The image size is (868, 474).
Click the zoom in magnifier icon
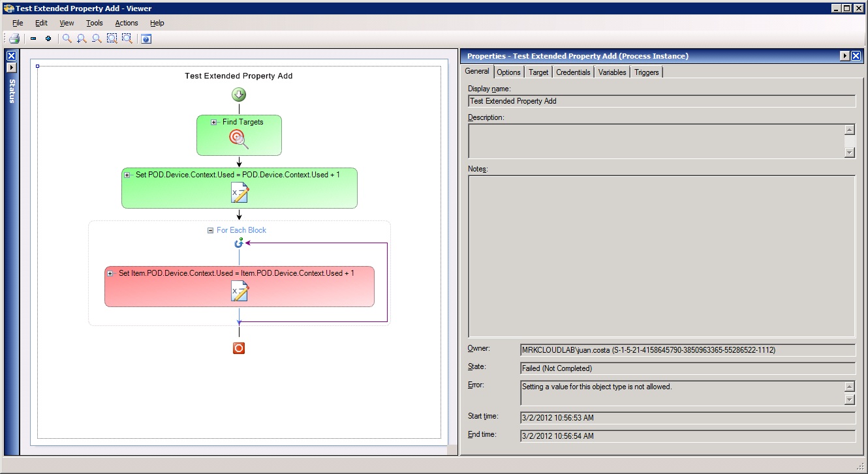(82, 38)
